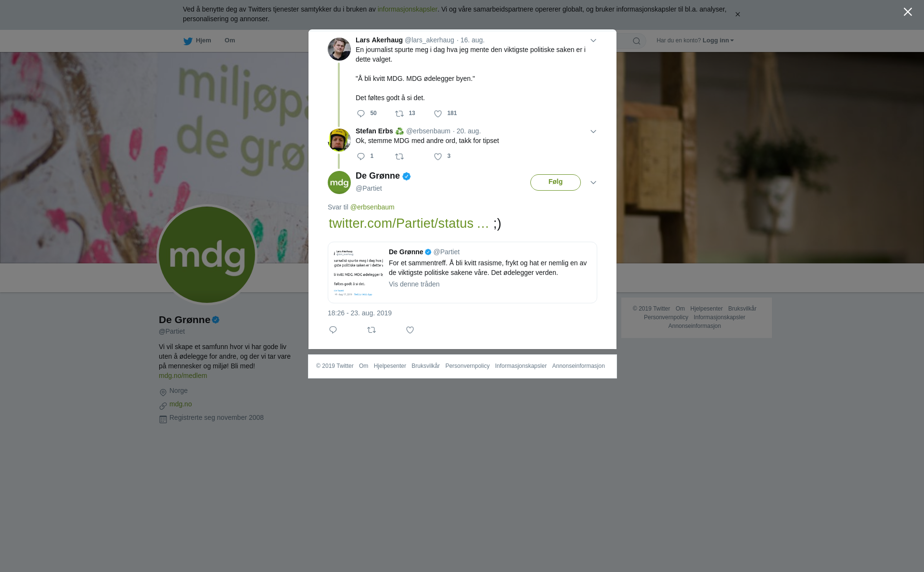Dismiss the cookie notice banner
The width and height of the screenshot is (924, 572).
pyautogui.click(x=737, y=14)
